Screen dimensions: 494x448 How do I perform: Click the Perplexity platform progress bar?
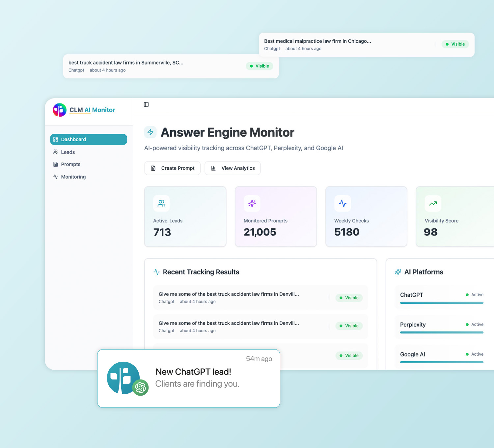(x=442, y=333)
